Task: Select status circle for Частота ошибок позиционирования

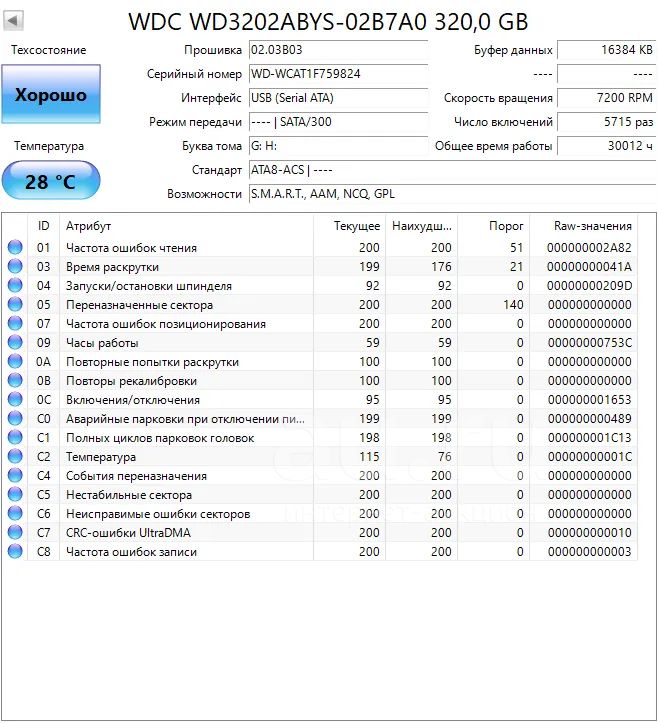Action: pos(15,323)
